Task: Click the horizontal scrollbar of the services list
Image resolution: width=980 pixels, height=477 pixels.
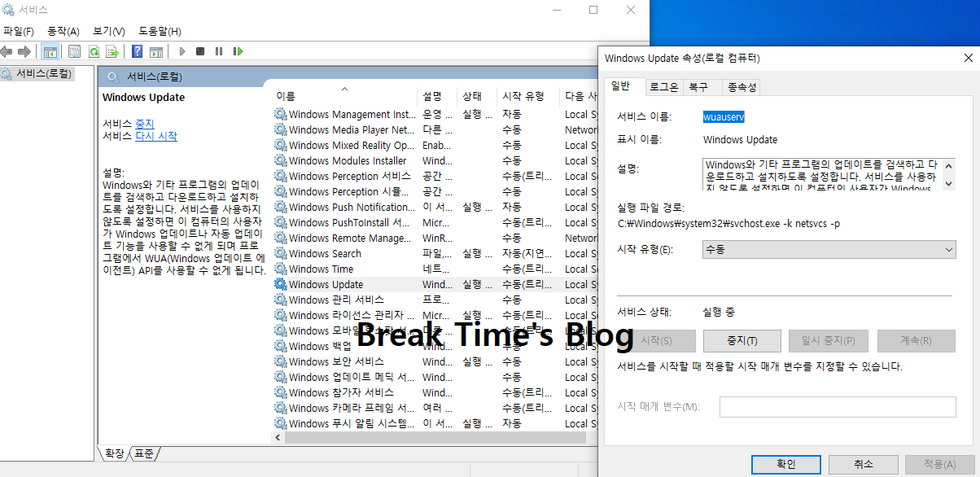Action: pos(435,438)
